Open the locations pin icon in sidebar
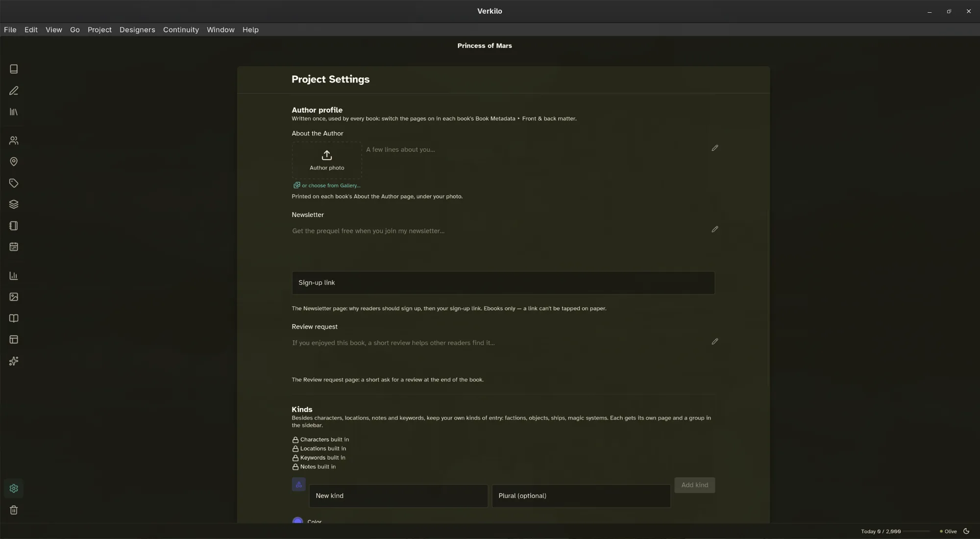The width and height of the screenshot is (980, 539). click(14, 162)
